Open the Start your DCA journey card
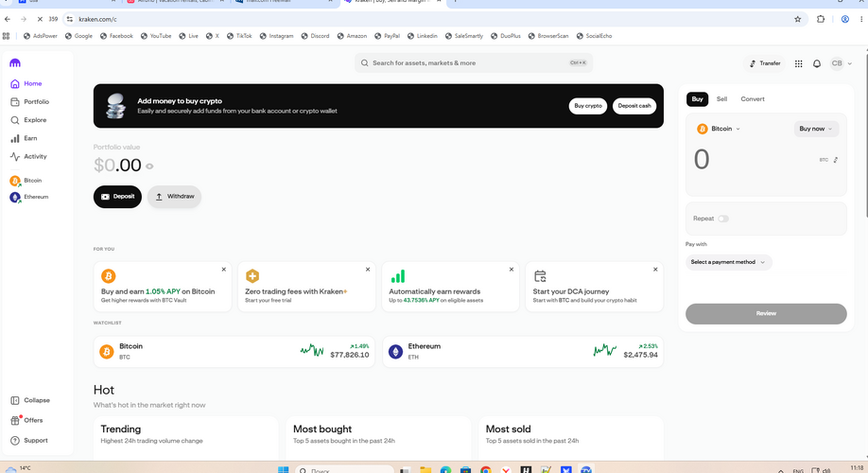This screenshot has height=473, width=868. 595,287
